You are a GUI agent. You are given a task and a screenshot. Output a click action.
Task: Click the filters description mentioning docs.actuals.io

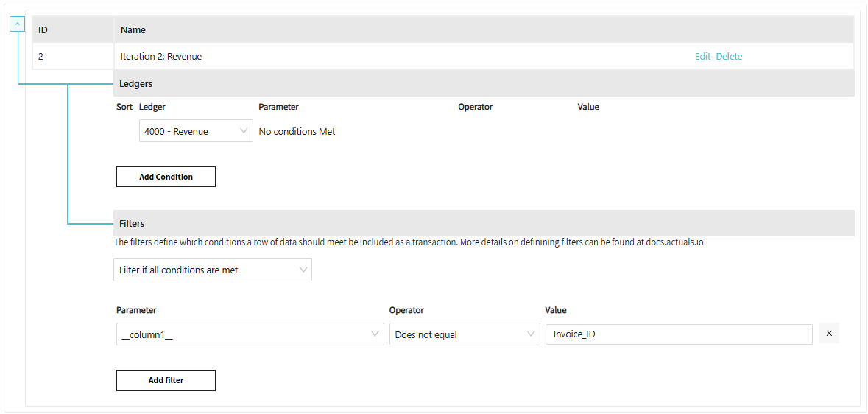[x=409, y=242]
